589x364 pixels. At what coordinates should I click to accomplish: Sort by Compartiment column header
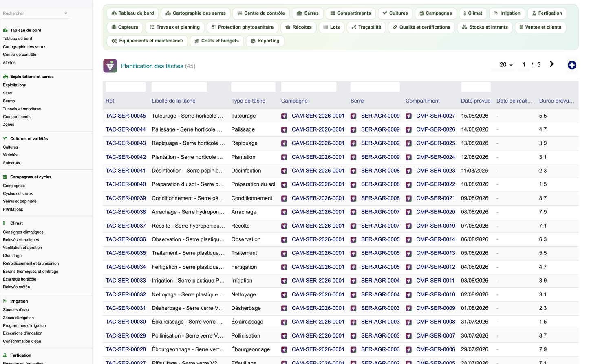[422, 101]
